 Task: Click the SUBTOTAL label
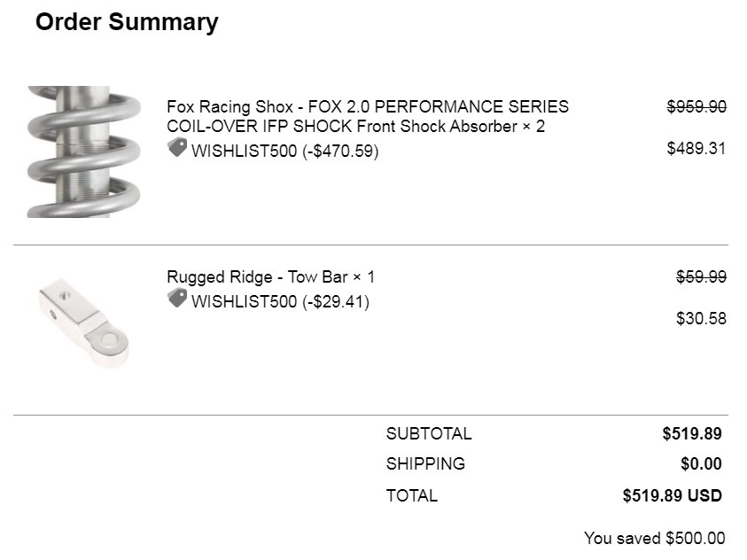[429, 433]
